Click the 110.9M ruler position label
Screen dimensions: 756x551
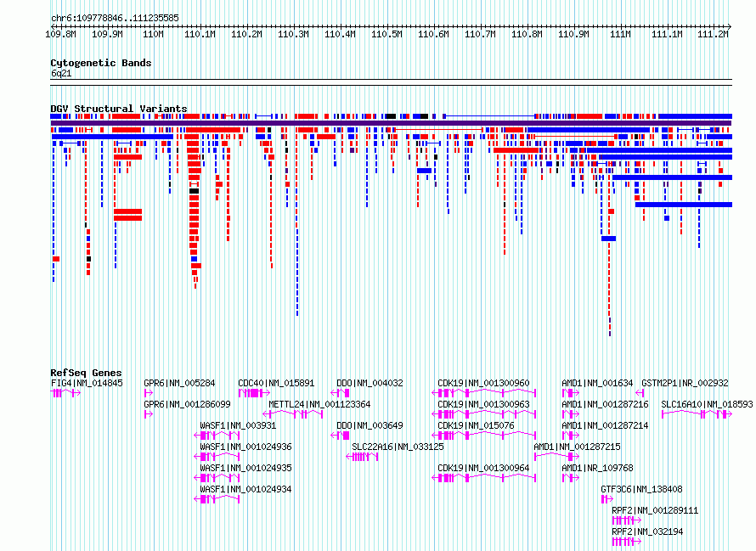click(573, 34)
